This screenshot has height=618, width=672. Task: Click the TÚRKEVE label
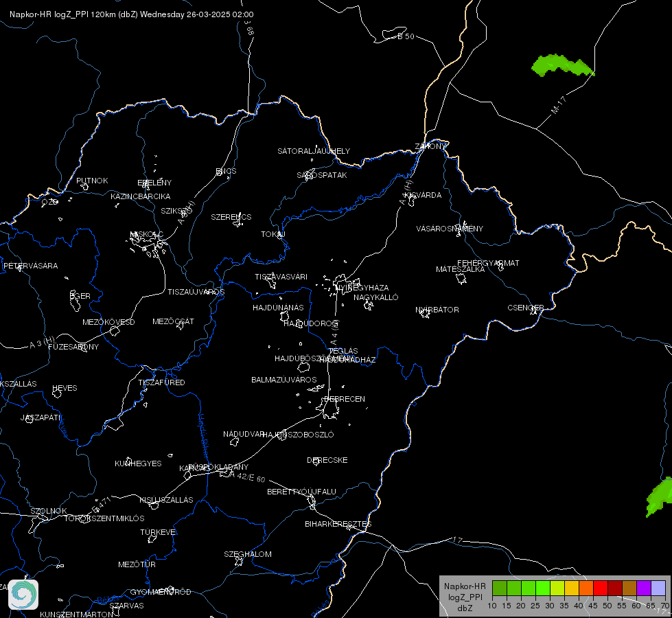(x=158, y=531)
